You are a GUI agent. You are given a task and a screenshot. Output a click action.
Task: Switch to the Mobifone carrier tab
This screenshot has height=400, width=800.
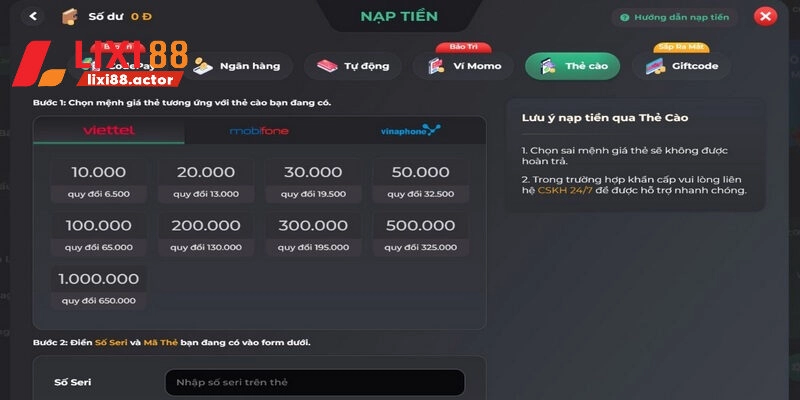pos(260,131)
